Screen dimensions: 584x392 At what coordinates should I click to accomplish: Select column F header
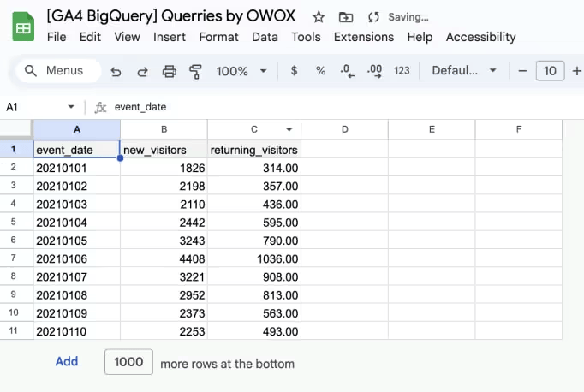coord(519,129)
